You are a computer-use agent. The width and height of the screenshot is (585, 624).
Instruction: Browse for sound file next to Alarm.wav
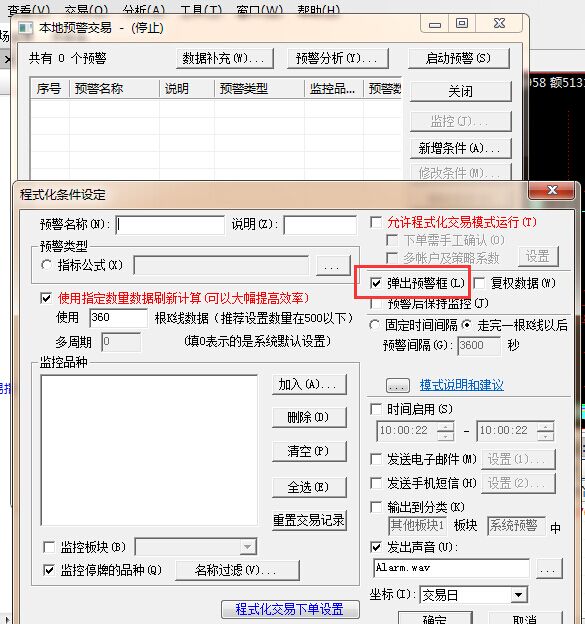[550, 569]
